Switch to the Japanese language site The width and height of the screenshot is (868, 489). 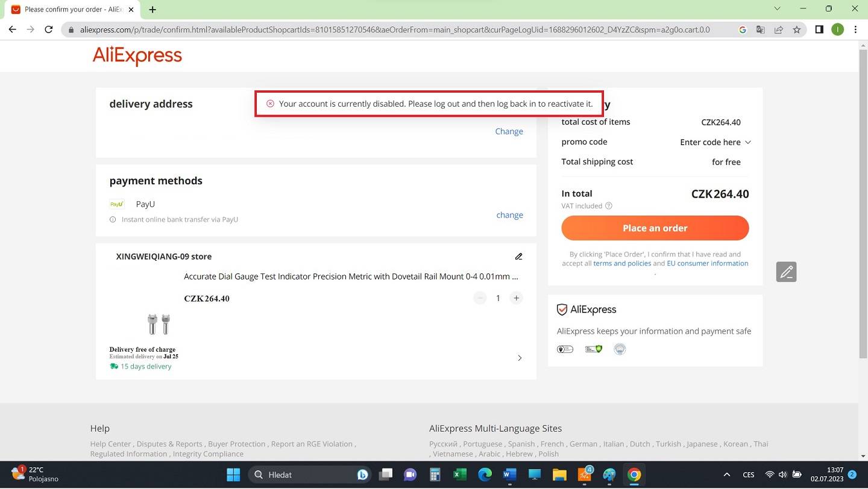(x=702, y=444)
